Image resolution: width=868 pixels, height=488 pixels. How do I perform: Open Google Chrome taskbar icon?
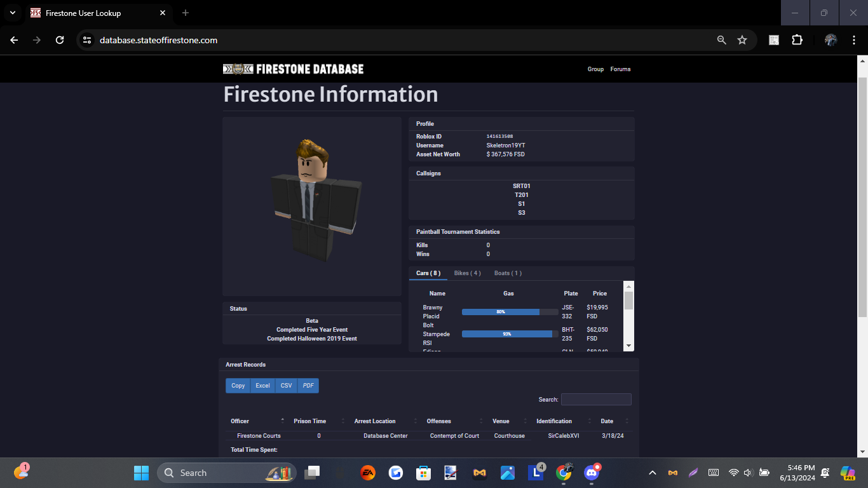tap(564, 473)
